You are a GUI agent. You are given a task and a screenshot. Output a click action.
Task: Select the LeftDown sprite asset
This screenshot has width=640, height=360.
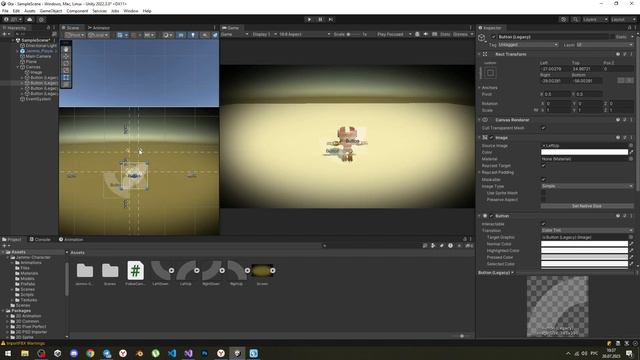coord(160,273)
